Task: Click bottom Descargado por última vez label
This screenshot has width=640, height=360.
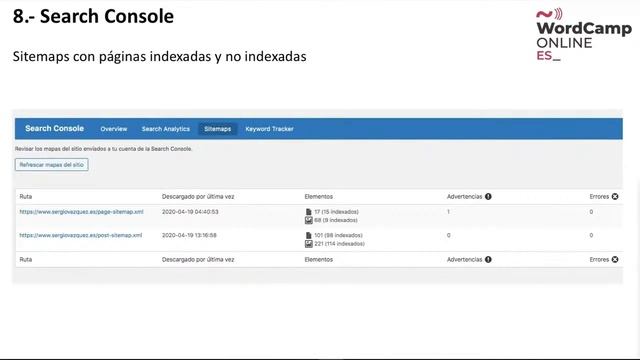Action: pos(198,260)
